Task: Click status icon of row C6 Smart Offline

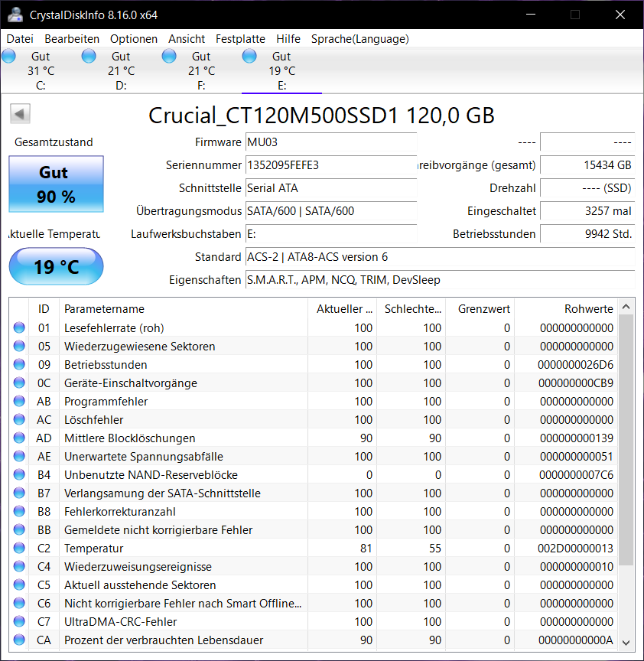Action: pos(19,603)
